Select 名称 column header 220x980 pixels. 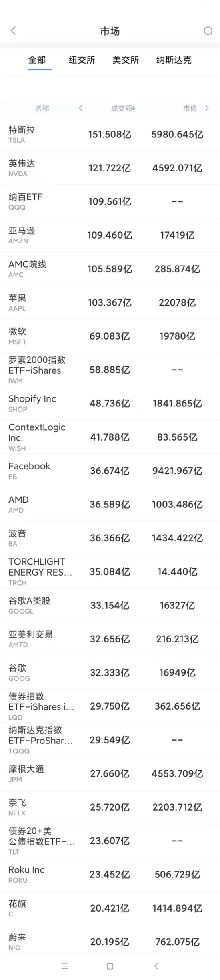pyautogui.click(x=42, y=108)
